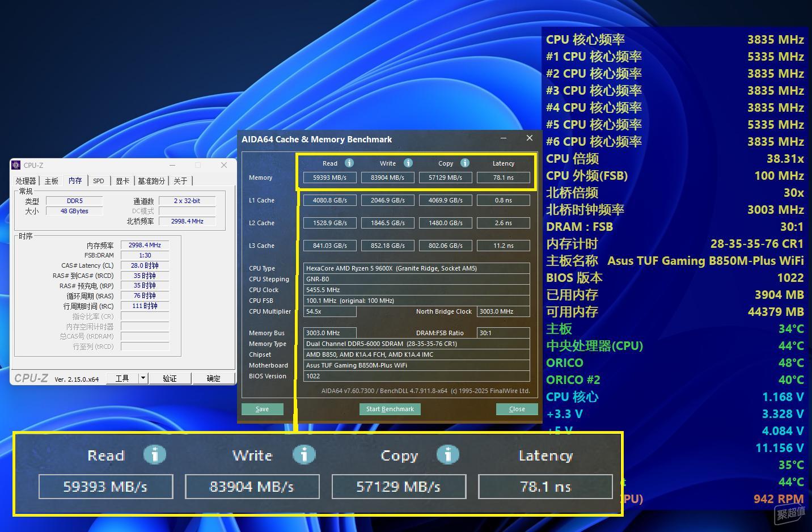Click the L1 Cache write value 2046.9 GB/s
The height and width of the screenshot is (532, 812).
[388, 200]
